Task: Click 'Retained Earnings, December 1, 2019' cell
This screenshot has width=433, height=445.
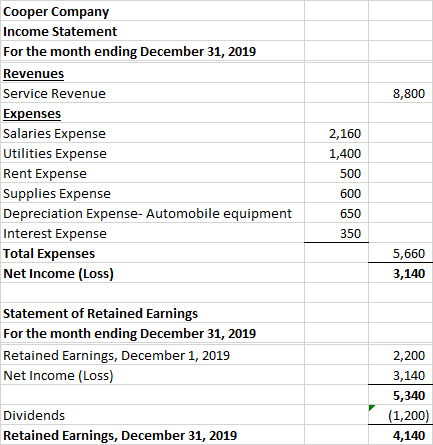Action: 152,355
